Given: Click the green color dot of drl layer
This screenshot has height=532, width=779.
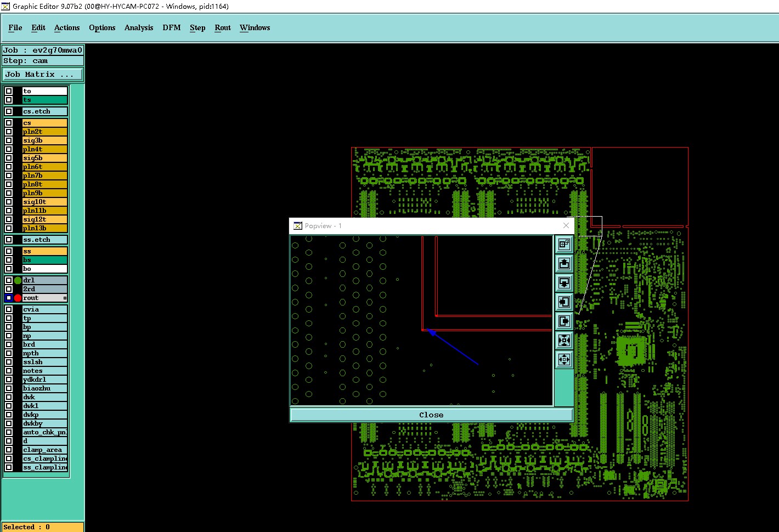Looking at the screenshot, I should click(x=18, y=280).
